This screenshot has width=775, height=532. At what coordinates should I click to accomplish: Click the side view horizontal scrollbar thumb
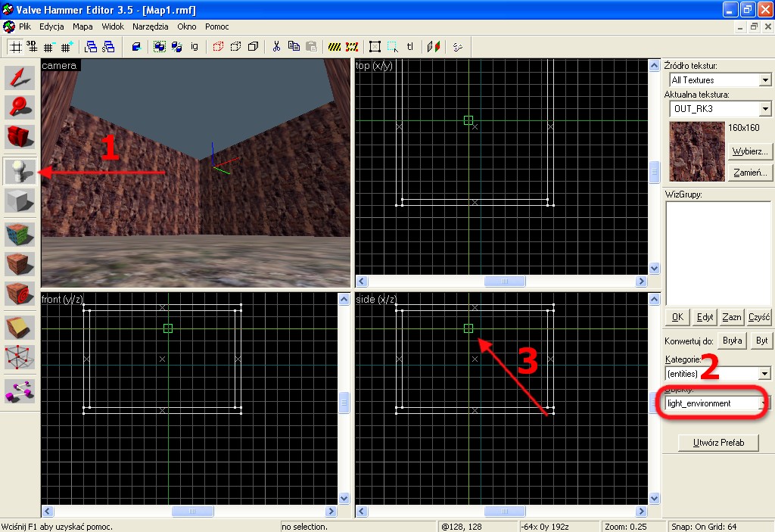click(505, 512)
